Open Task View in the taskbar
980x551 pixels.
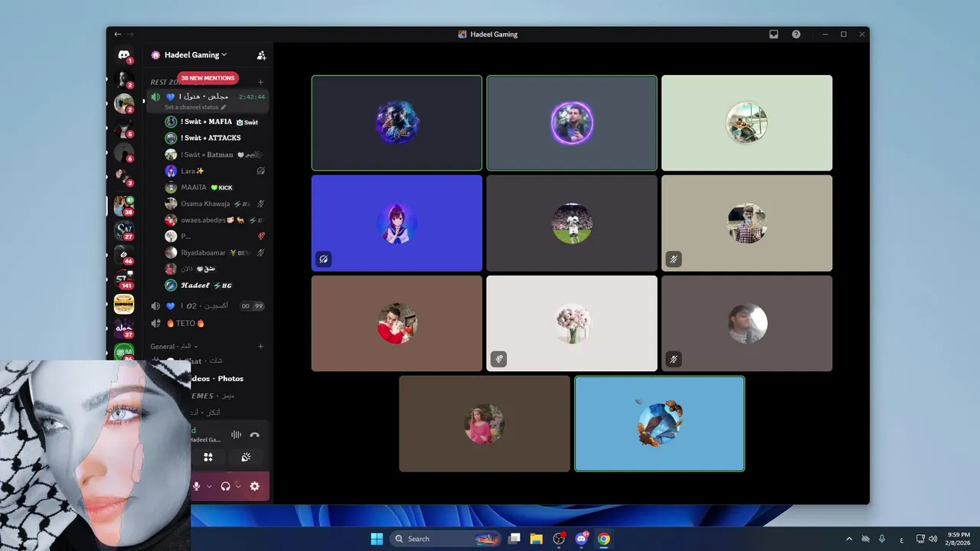(514, 539)
